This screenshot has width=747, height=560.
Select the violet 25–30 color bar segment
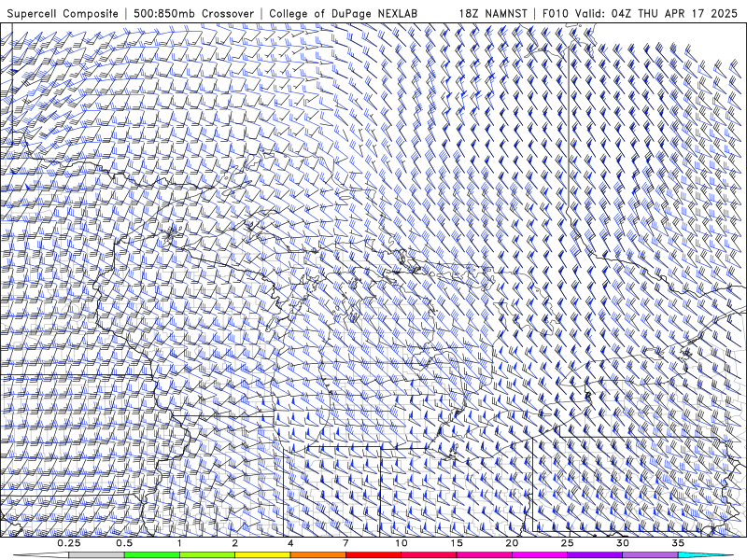point(595,555)
